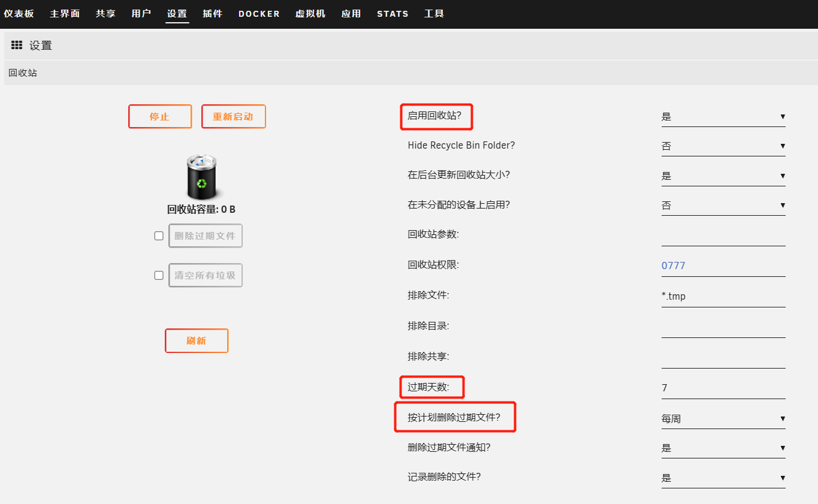818x504 pixels.
Task: Click the 排除文件 field containing *.tmp
Action: 723,296
